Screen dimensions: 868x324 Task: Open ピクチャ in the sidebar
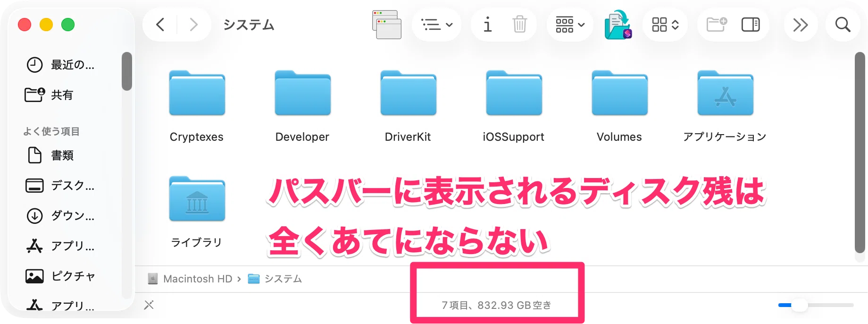[73, 276]
